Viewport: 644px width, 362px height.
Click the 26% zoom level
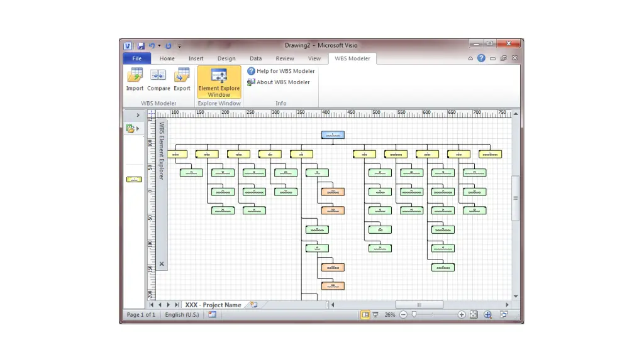click(x=390, y=315)
